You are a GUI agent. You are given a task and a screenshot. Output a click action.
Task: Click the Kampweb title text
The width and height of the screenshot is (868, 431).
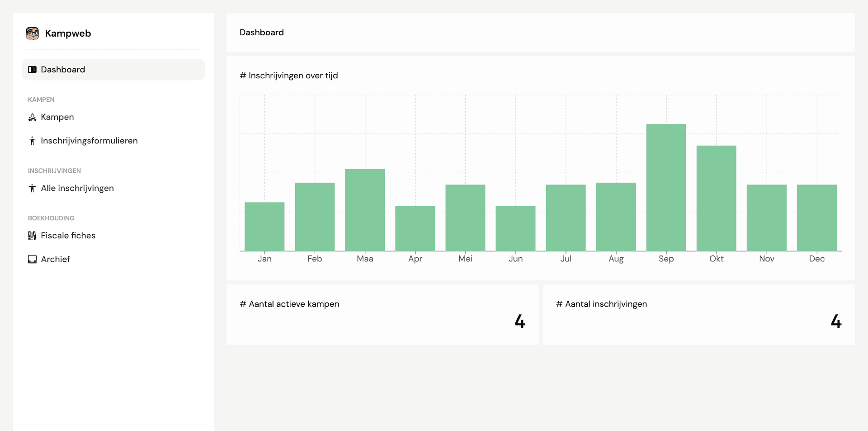point(68,33)
